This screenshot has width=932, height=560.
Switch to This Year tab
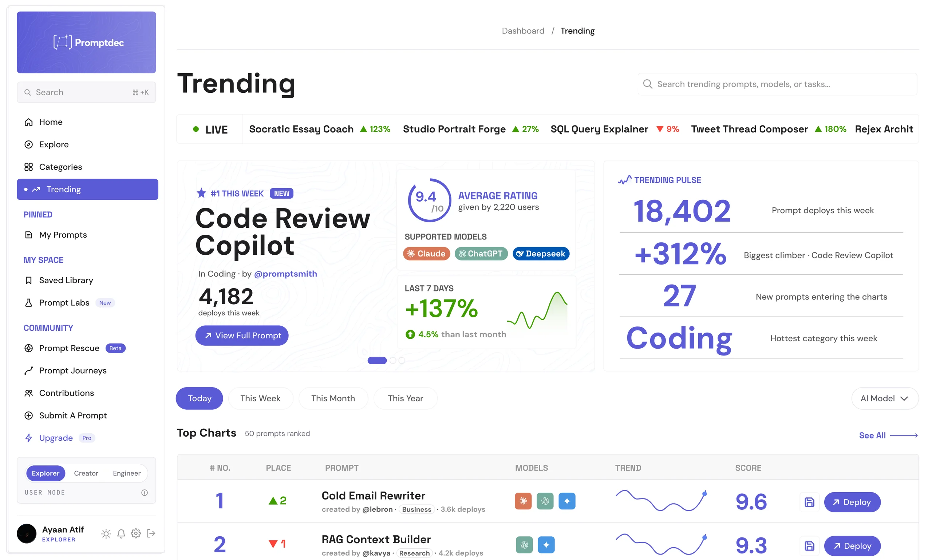[x=406, y=398]
